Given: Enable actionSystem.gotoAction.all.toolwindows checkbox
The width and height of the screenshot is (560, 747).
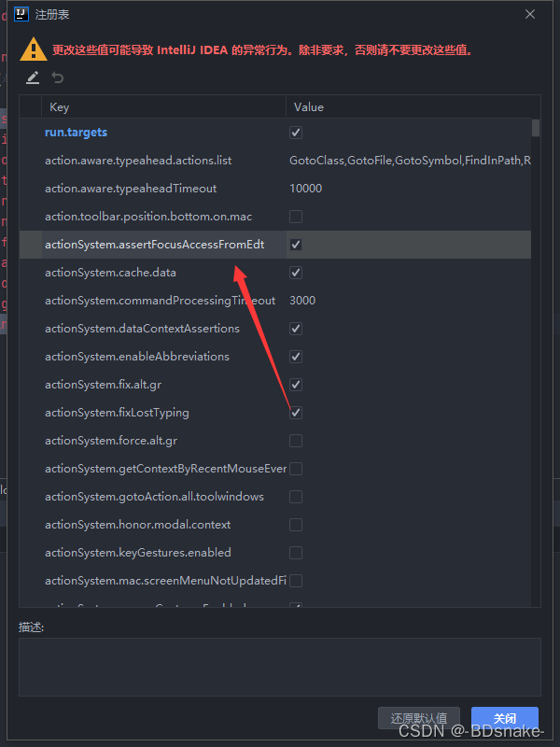Looking at the screenshot, I should [296, 497].
